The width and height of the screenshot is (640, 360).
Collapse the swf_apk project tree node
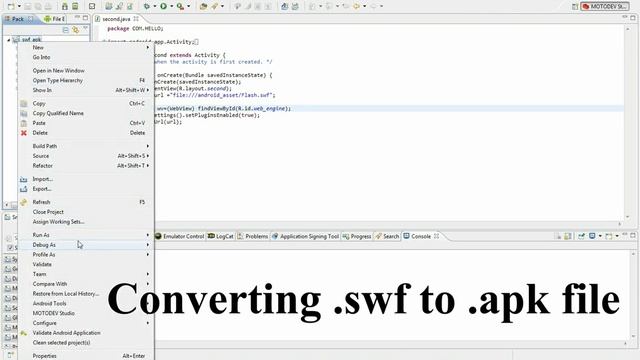[x=9, y=40]
